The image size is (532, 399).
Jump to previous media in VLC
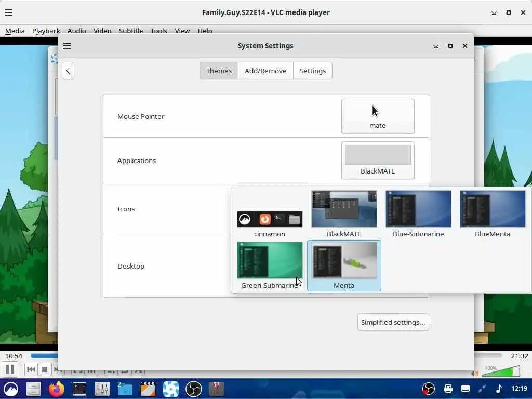[31, 369]
